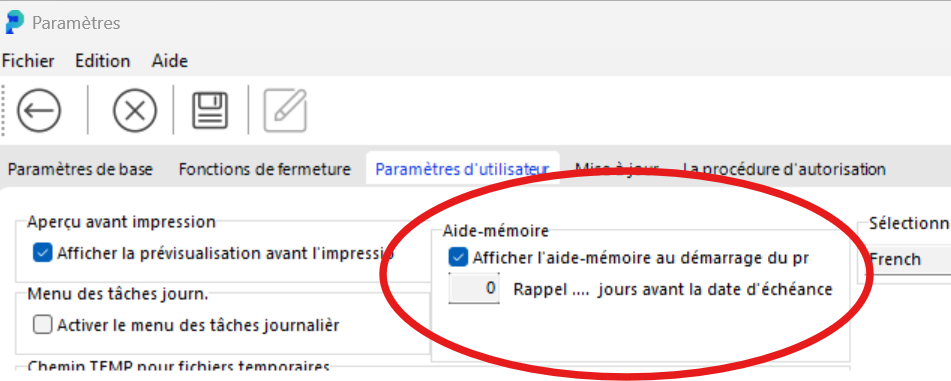Uncheck Afficher la prévisualisation avant l'impression
This screenshot has height=381, width=951.
[x=42, y=253]
